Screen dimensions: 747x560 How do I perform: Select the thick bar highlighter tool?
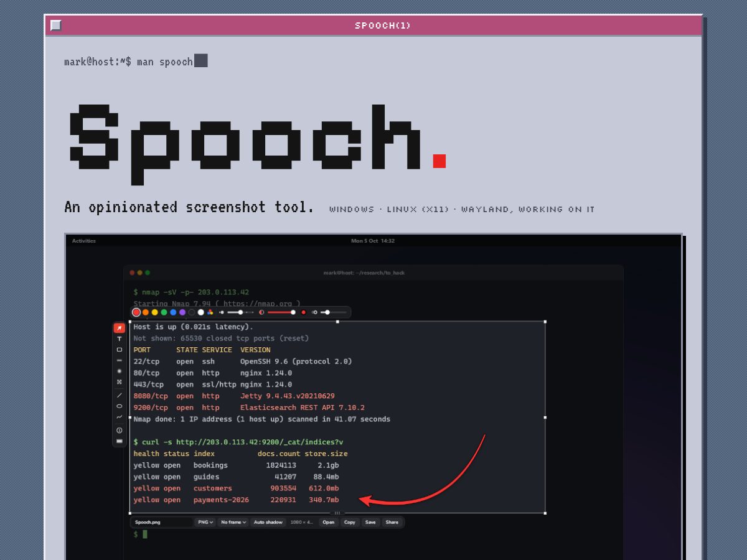(x=120, y=360)
